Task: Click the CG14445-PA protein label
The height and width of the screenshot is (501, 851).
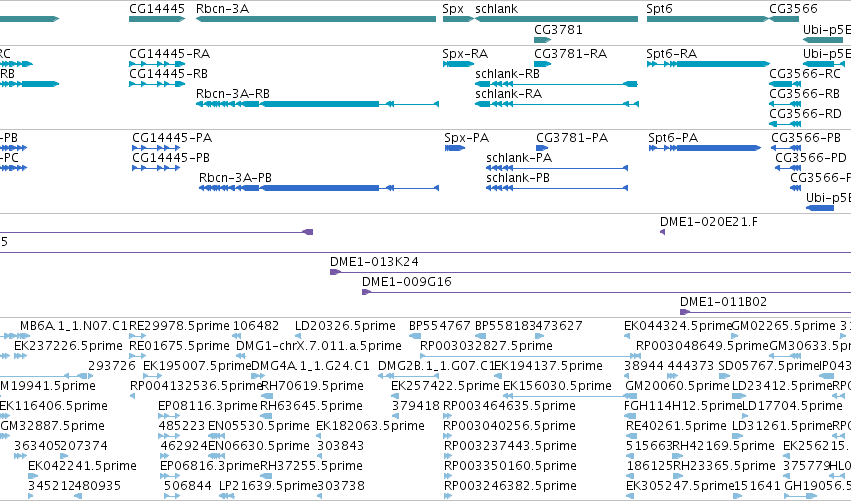Action: point(172,138)
